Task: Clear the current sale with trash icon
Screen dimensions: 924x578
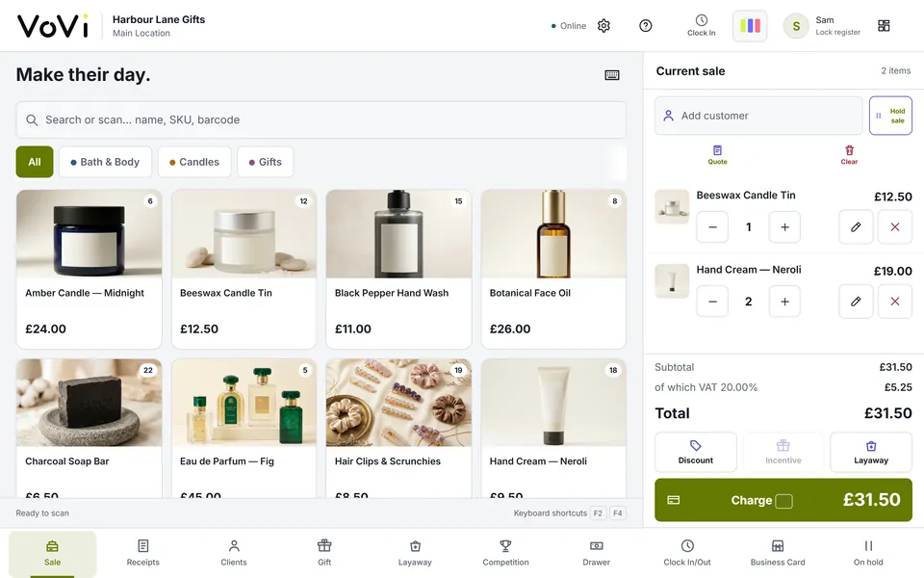Action: (x=849, y=155)
